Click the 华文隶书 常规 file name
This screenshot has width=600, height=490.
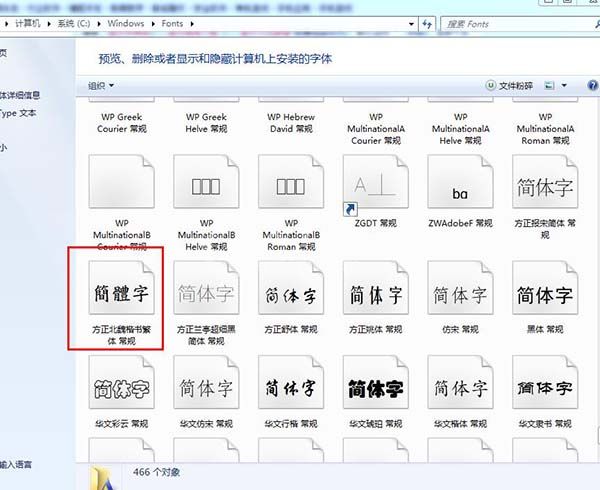tap(545, 424)
